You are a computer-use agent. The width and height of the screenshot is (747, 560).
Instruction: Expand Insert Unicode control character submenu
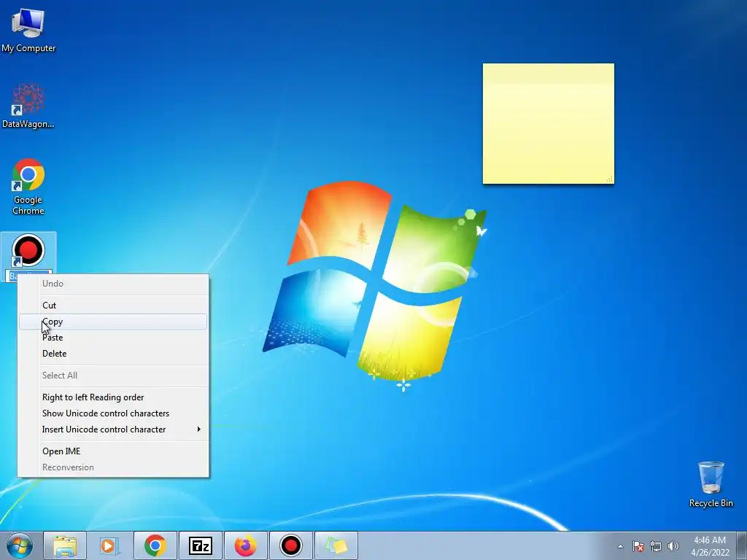click(113, 429)
